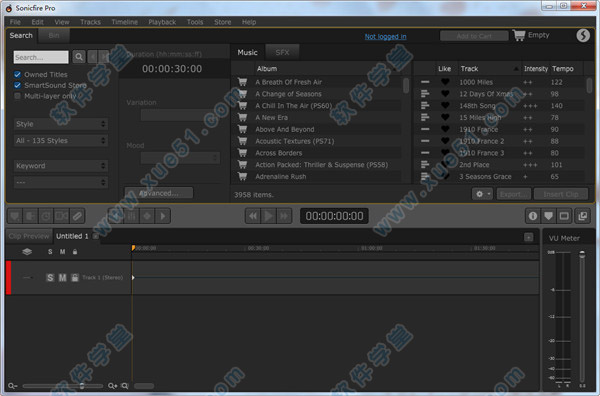
Task: Click cart icon for Across Borders album
Action: click(x=242, y=153)
